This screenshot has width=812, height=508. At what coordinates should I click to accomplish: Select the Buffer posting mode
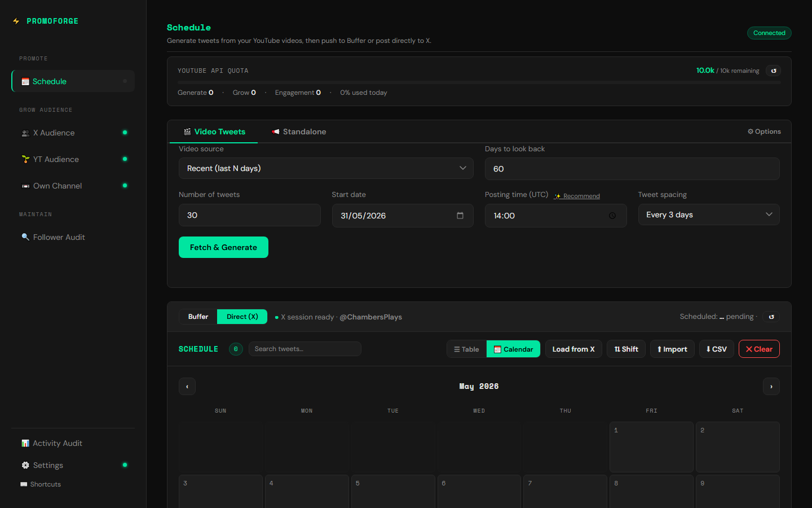[x=198, y=317]
